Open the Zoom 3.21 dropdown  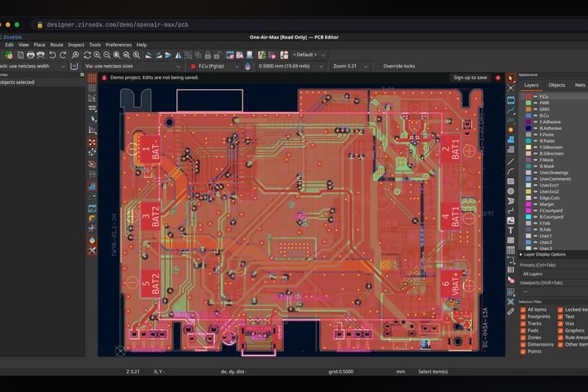coord(350,66)
